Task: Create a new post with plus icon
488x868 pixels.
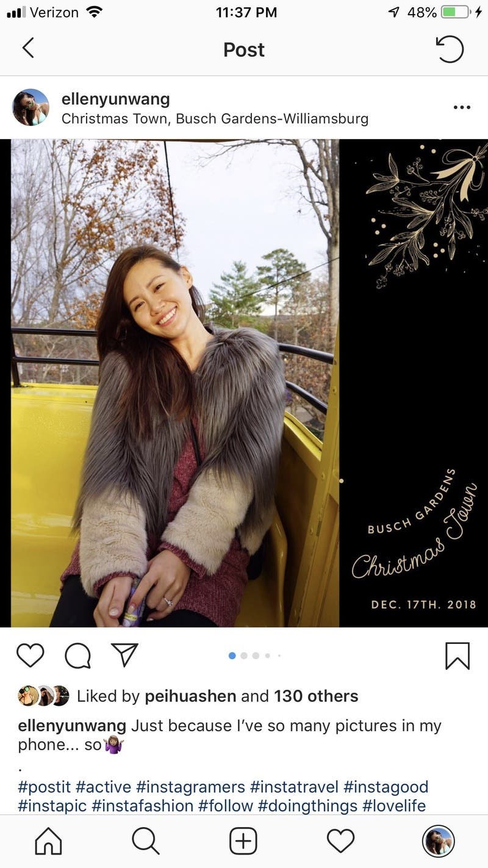Action: [x=243, y=842]
